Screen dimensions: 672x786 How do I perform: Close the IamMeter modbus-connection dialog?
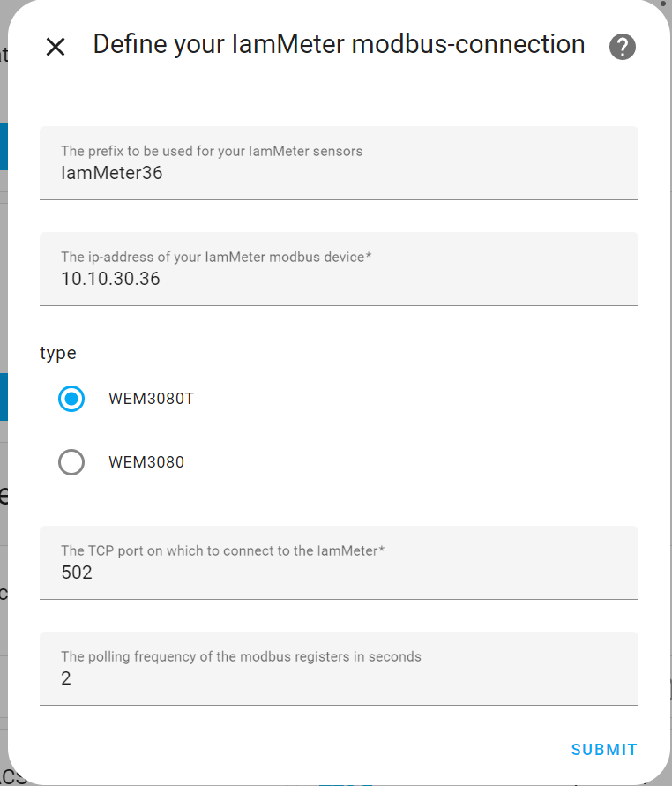[x=56, y=47]
